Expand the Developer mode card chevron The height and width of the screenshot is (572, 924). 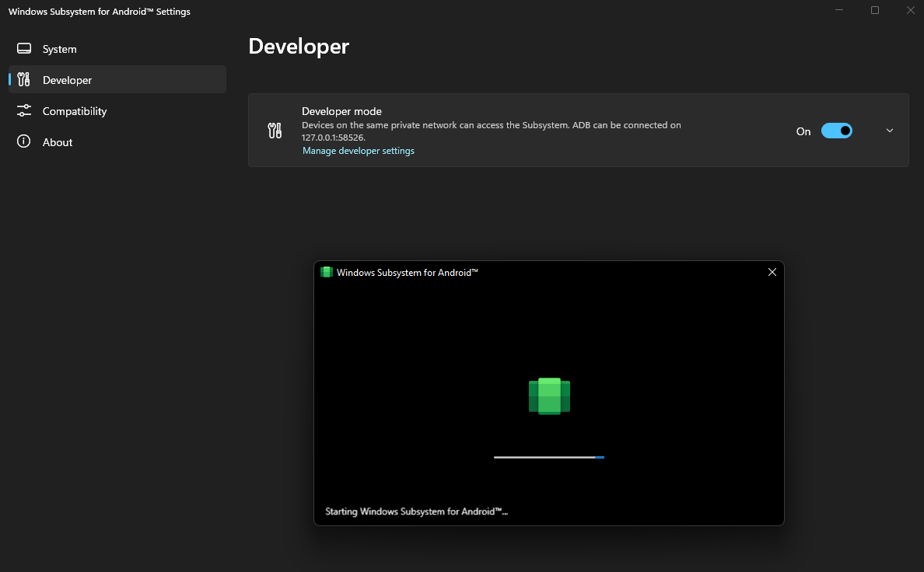(x=890, y=131)
